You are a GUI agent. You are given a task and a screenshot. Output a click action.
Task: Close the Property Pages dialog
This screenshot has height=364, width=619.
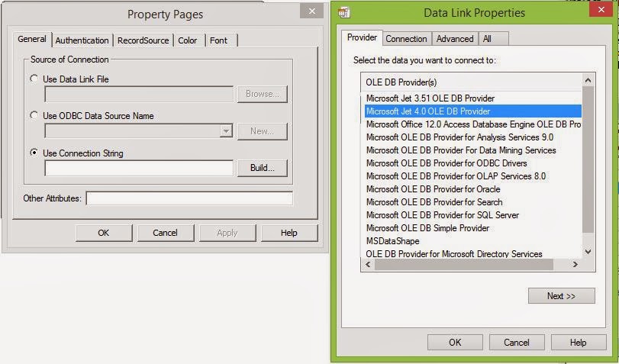[x=312, y=11]
